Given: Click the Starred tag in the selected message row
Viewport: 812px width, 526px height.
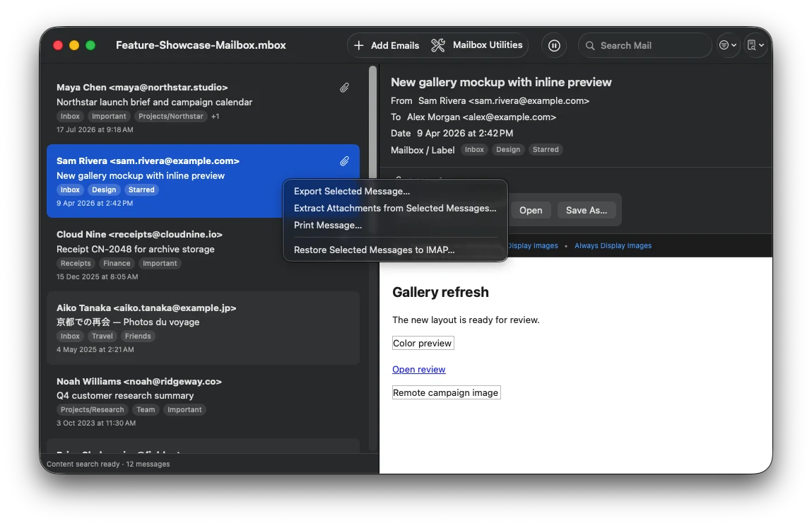Looking at the screenshot, I should pyautogui.click(x=141, y=189).
